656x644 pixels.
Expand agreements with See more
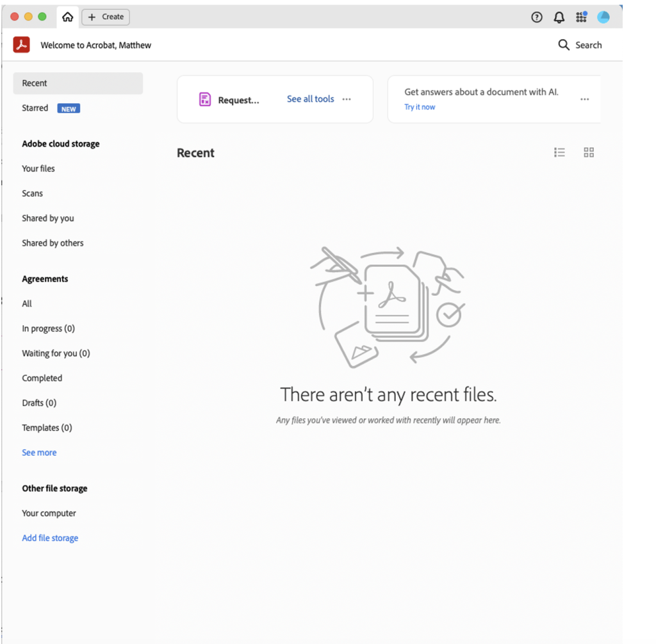point(39,453)
